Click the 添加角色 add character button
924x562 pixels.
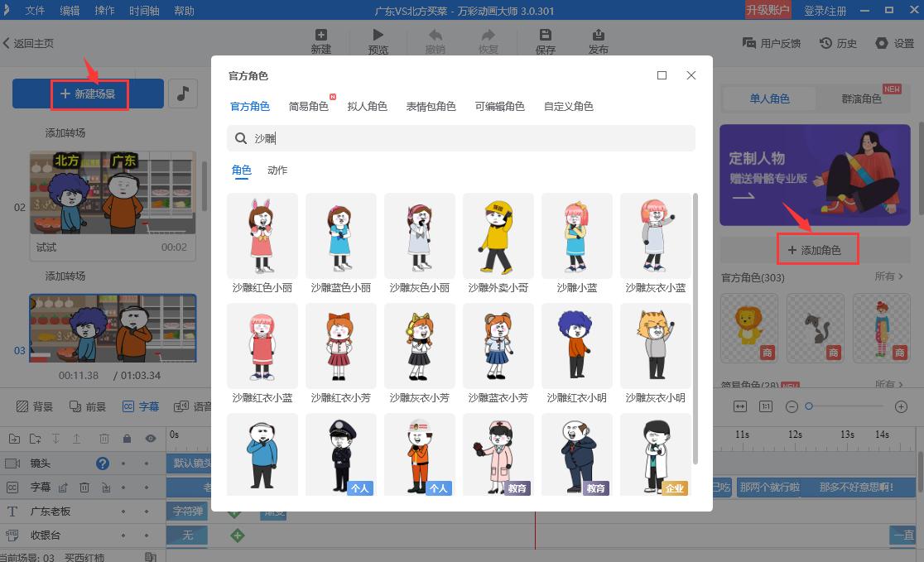click(x=818, y=248)
